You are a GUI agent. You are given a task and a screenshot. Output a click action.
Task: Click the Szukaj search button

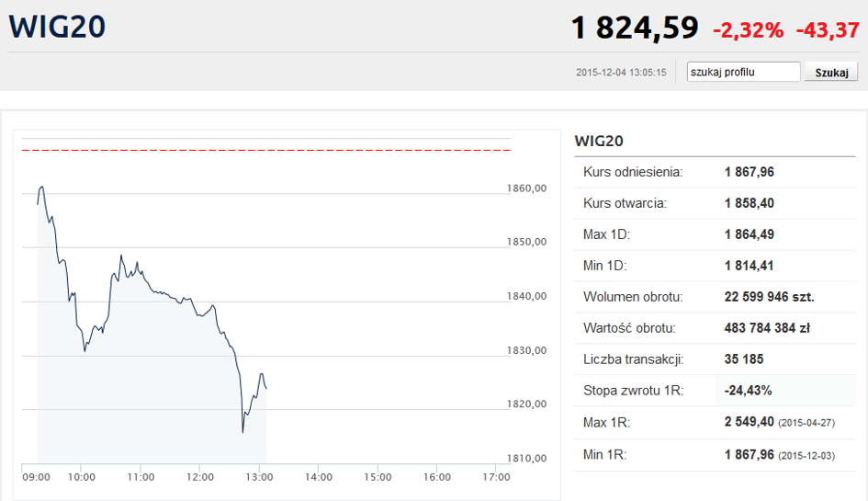tap(830, 72)
